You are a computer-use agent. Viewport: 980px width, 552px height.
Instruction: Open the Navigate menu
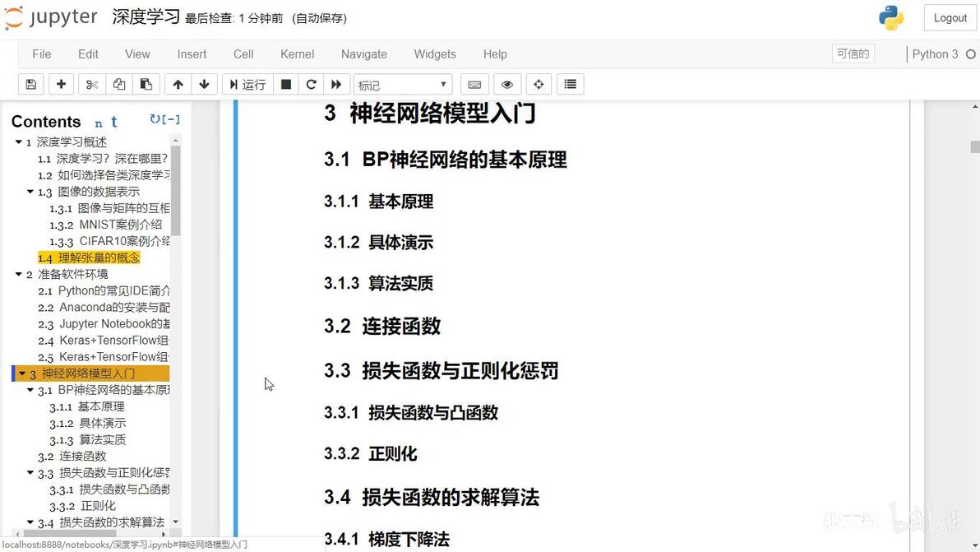tap(363, 54)
